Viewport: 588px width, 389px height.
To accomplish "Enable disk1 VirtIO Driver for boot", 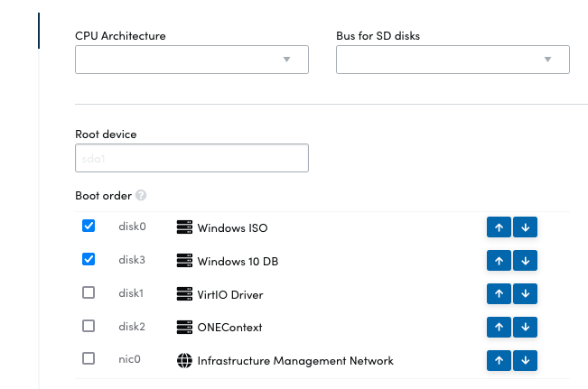I will pos(89,293).
